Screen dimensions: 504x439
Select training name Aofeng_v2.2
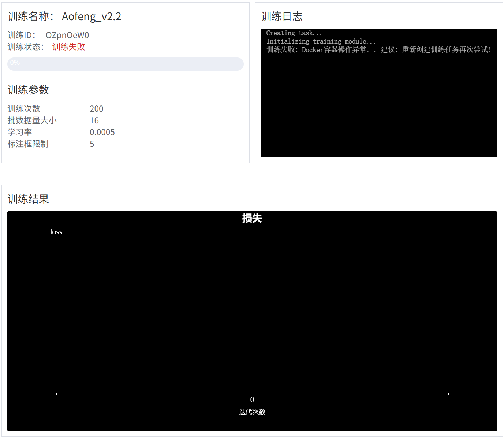(x=92, y=16)
